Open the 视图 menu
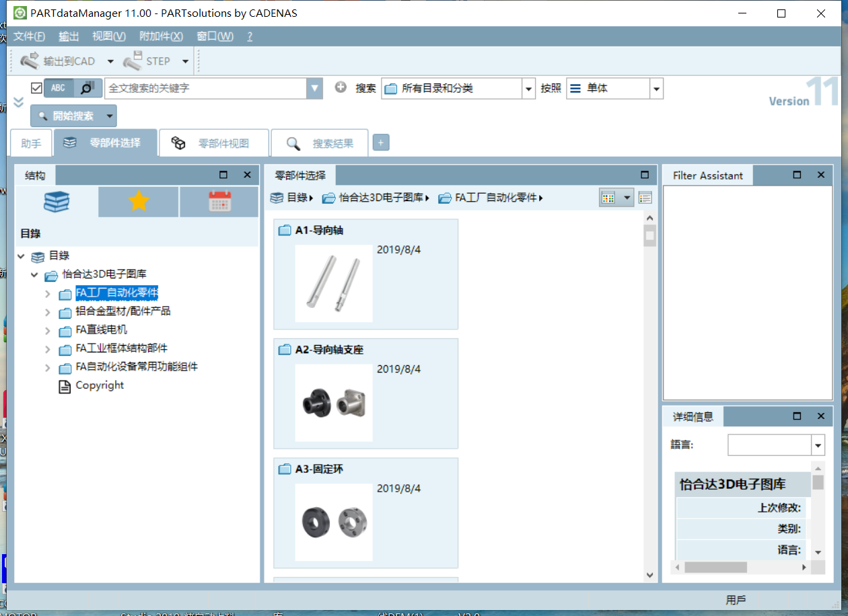This screenshot has width=848, height=616. (x=109, y=36)
